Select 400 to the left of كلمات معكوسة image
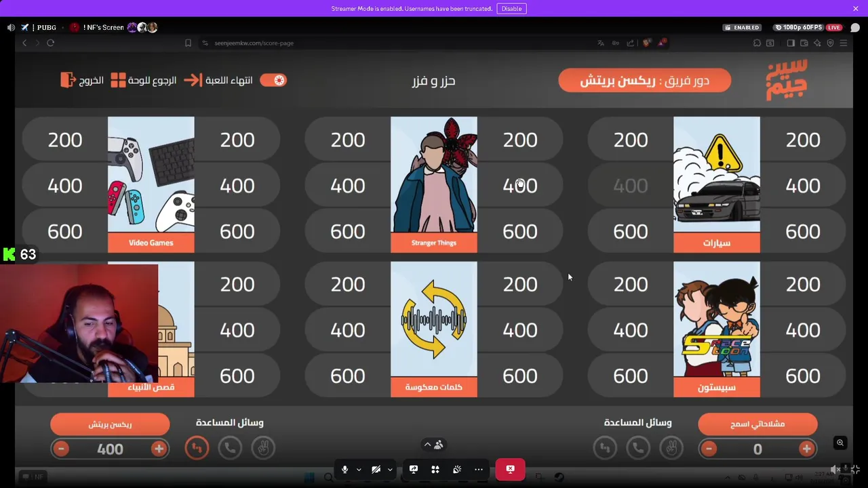This screenshot has height=488, width=868. click(x=348, y=330)
